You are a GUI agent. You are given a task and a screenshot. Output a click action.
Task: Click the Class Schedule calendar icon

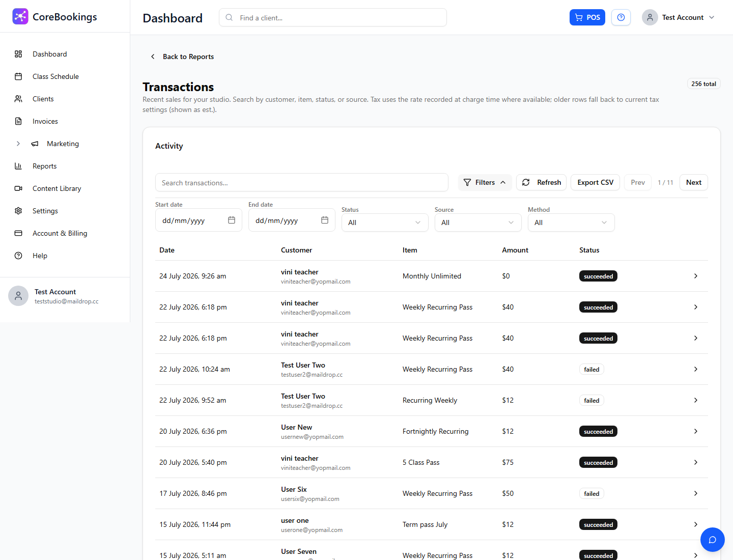coord(18,76)
